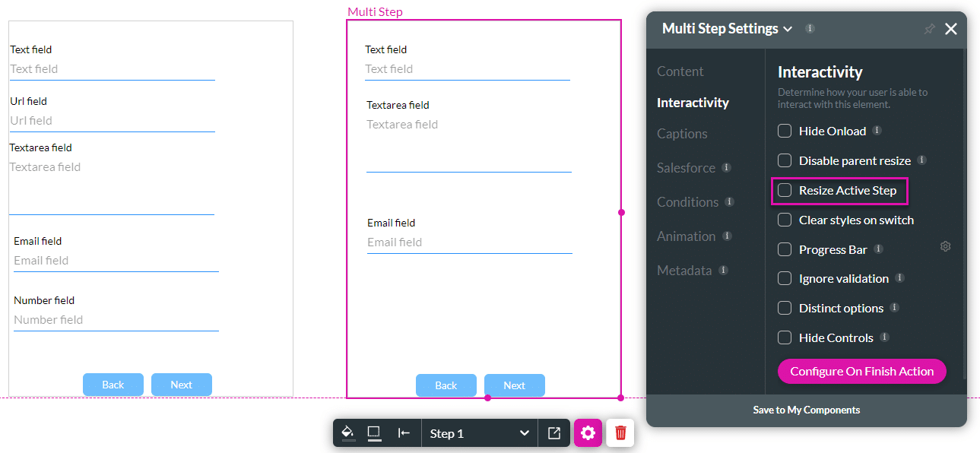Click the Email field input in Multi Step
980x453 pixels.
[x=469, y=242]
